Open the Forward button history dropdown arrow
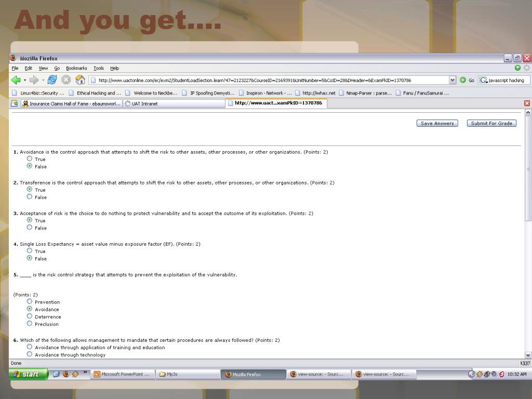532x399 pixels. click(x=43, y=81)
